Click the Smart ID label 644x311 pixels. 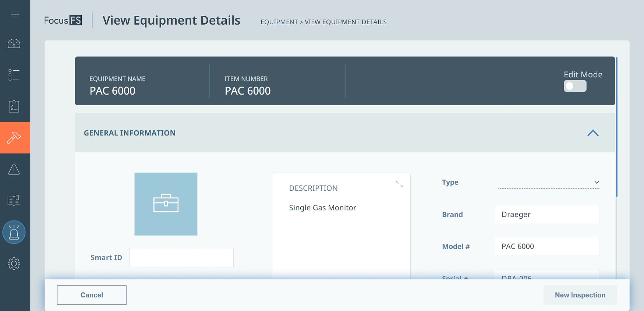coord(106,258)
